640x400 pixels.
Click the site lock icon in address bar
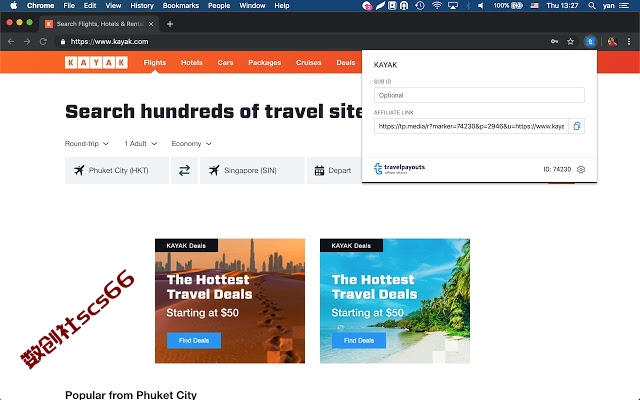[x=62, y=42]
